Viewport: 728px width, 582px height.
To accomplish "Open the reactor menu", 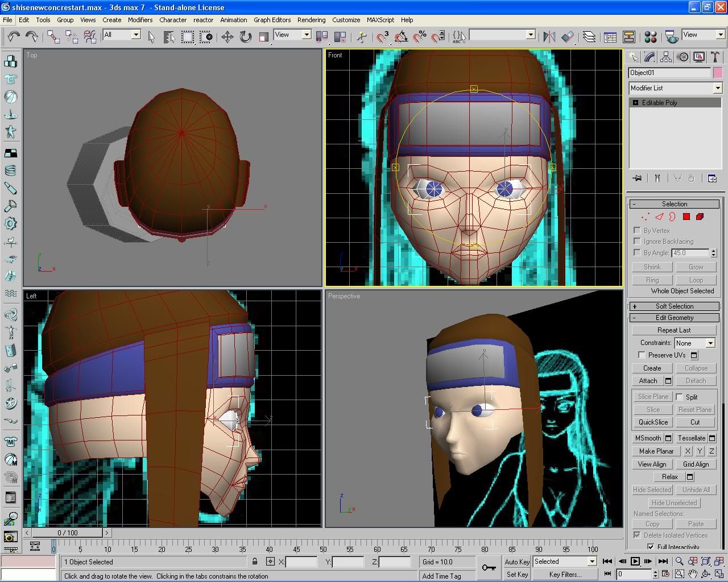I will [203, 19].
